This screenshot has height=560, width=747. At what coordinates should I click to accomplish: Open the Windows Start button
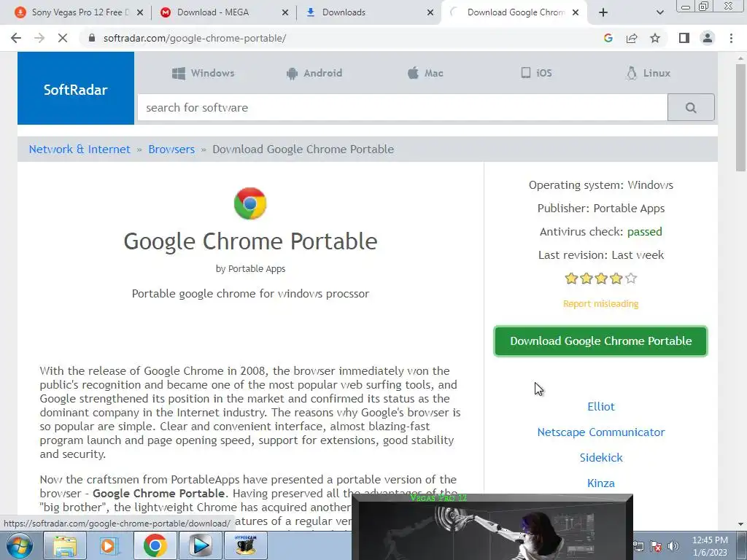(20, 545)
